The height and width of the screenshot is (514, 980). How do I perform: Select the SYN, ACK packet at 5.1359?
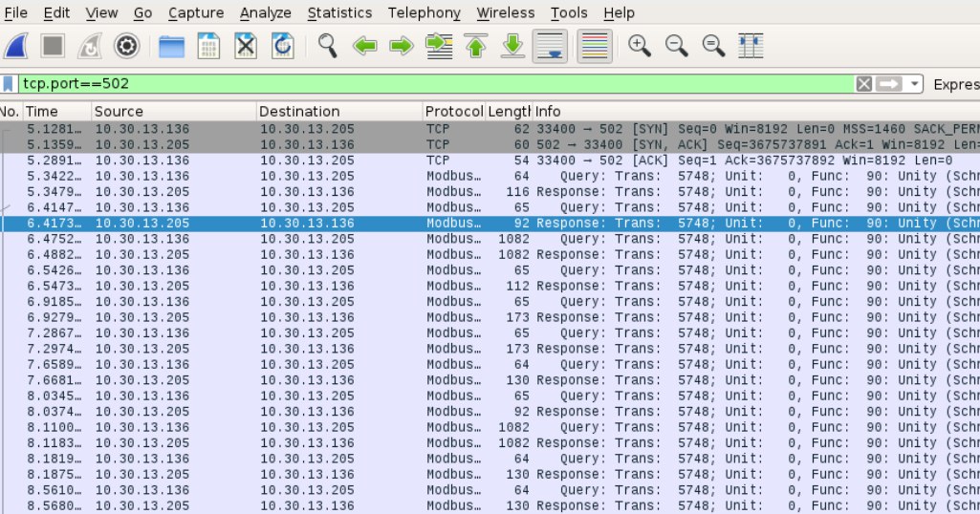click(490, 145)
